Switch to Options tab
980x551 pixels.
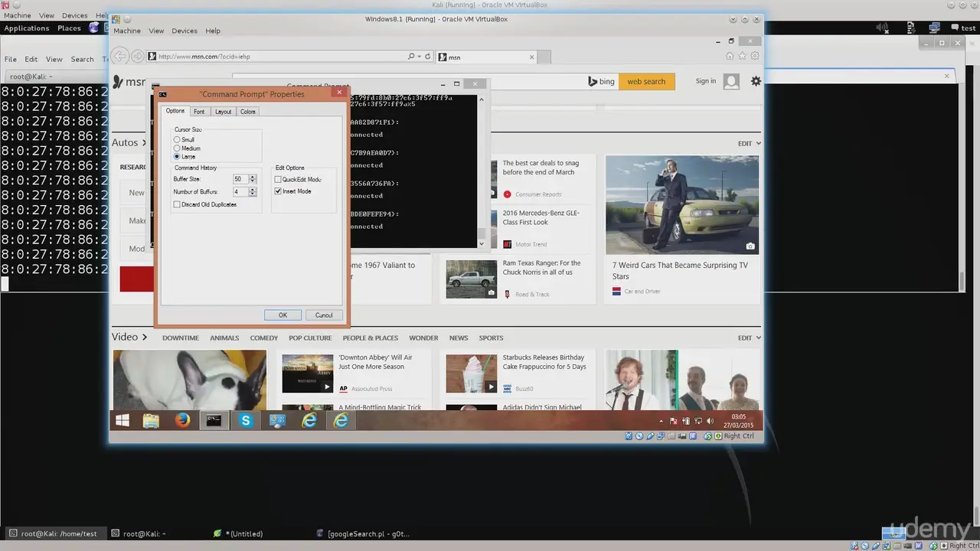coord(175,111)
